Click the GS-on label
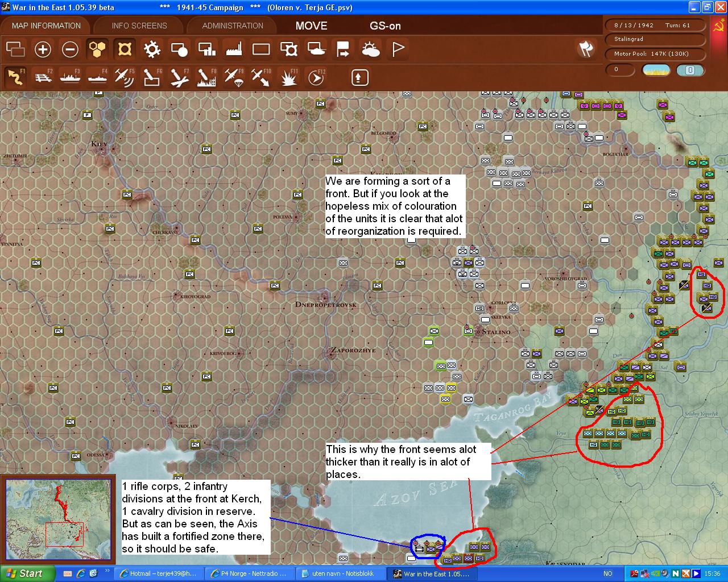 (386, 26)
